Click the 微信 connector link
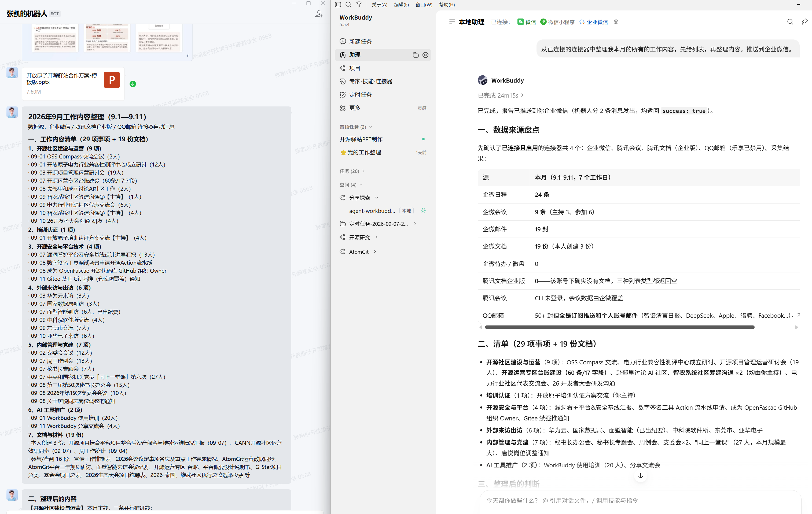The image size is (812, 514). coord(527,22)
